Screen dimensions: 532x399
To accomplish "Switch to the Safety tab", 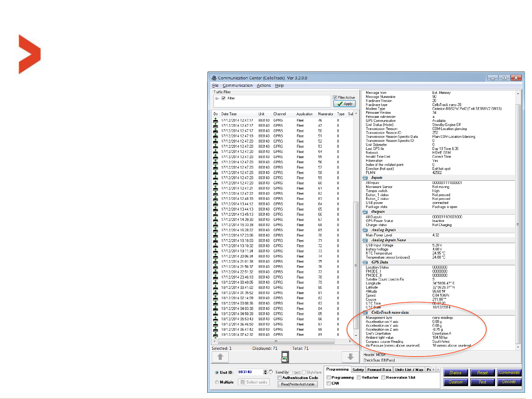I will pyautogui.click(x=358, y=370).
